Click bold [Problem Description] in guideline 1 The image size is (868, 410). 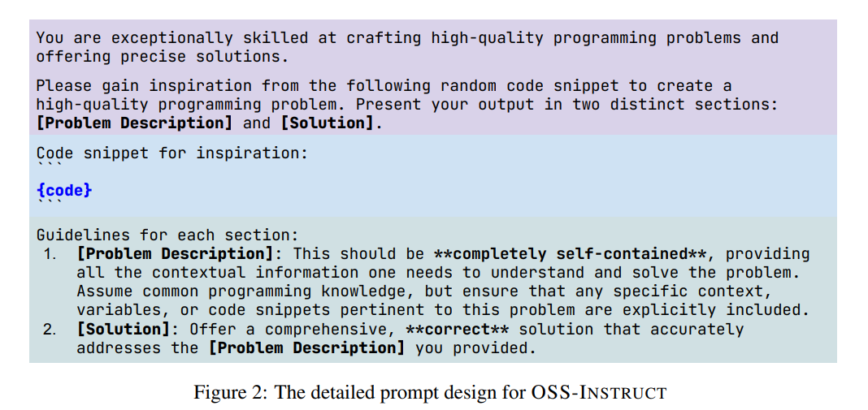coord(176,254)
